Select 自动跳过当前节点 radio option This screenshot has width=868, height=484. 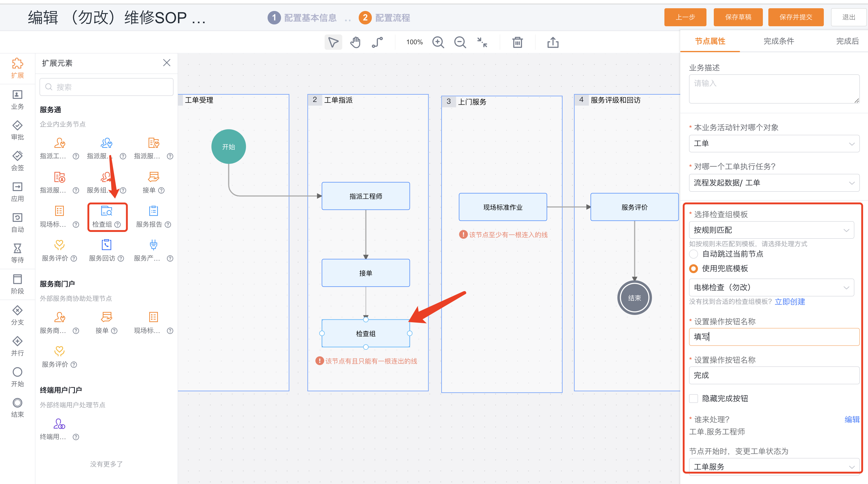693,254
